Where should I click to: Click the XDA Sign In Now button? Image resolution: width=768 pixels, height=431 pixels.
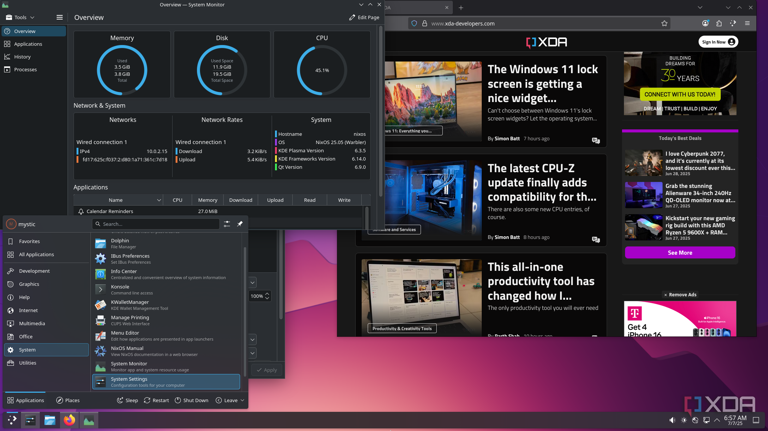tap(718, 42)
